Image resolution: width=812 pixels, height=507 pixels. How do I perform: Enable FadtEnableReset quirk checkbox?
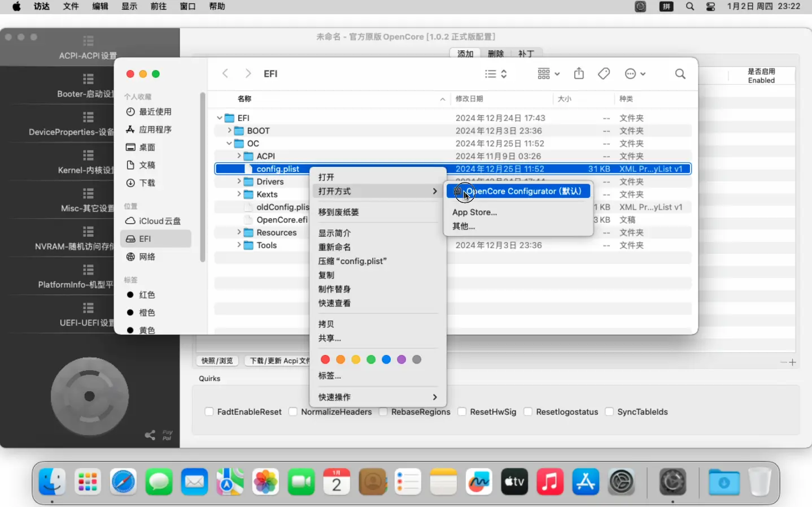pos(209,412)
